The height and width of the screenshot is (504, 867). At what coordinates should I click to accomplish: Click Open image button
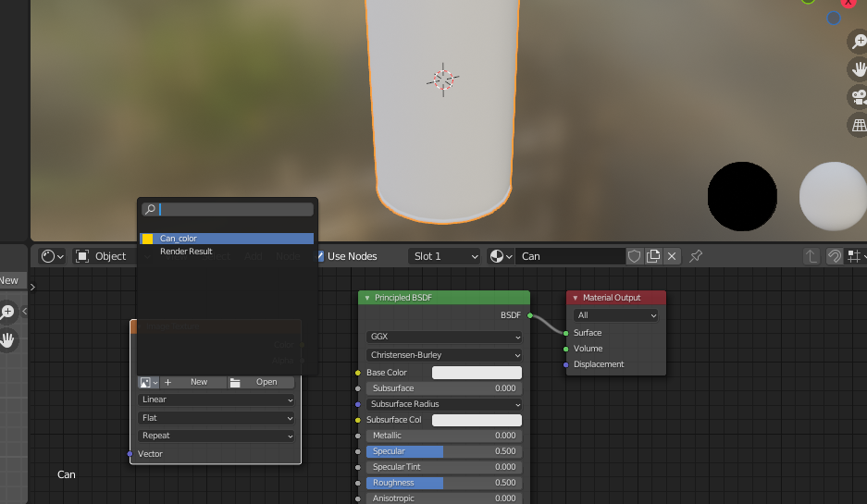click(261, 383)
